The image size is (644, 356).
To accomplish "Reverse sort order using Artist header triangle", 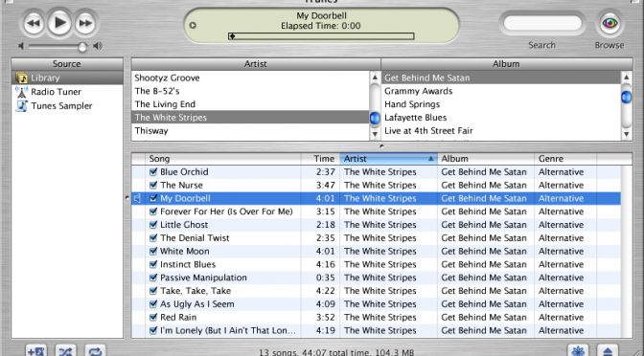I will click(x=430, y=159).
